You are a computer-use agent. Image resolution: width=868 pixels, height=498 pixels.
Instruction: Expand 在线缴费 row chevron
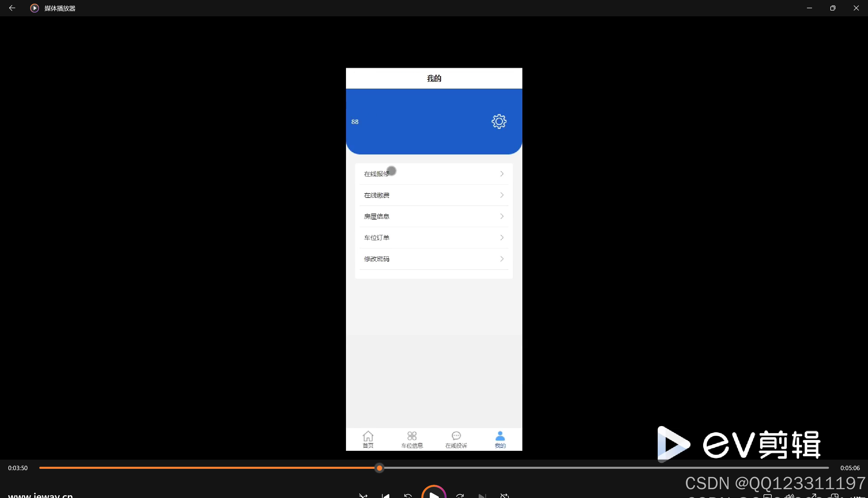502,195
